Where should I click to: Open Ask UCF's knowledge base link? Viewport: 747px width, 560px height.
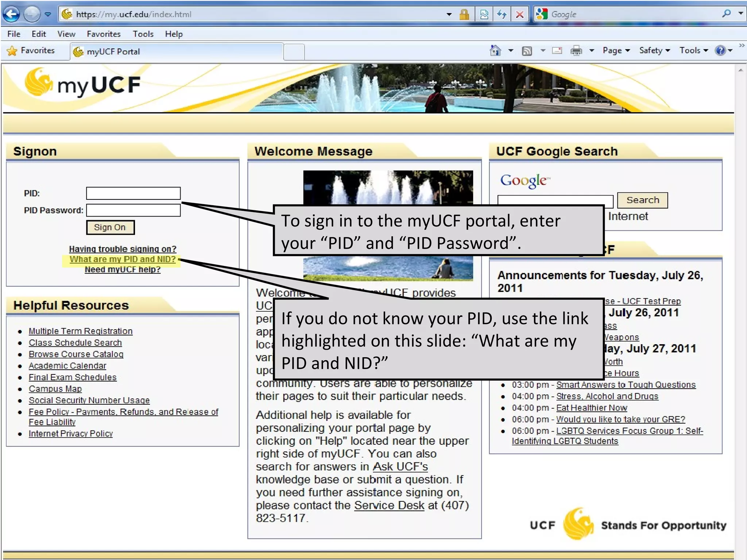coord(400,467)
